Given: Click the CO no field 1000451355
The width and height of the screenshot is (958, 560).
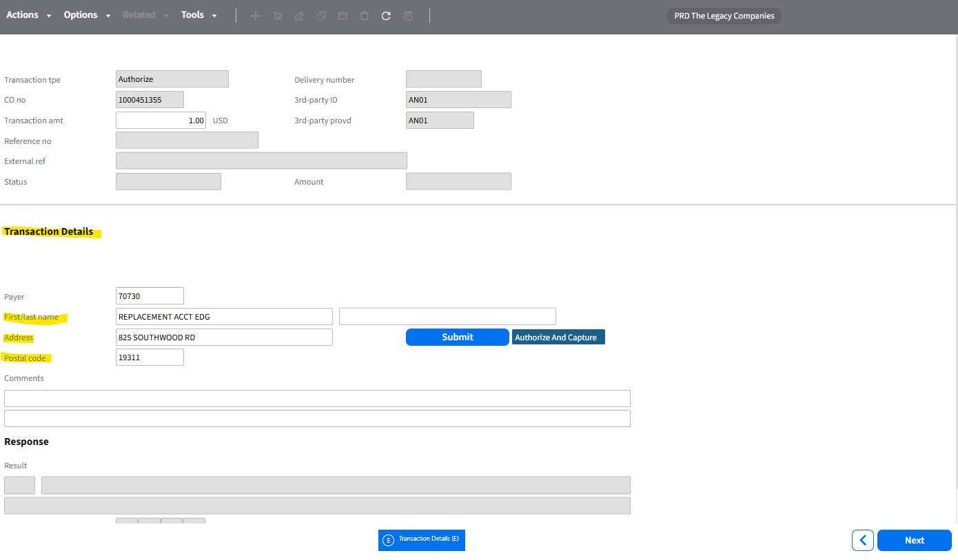Looking at the screenshot, I should (x=150, y=100).
